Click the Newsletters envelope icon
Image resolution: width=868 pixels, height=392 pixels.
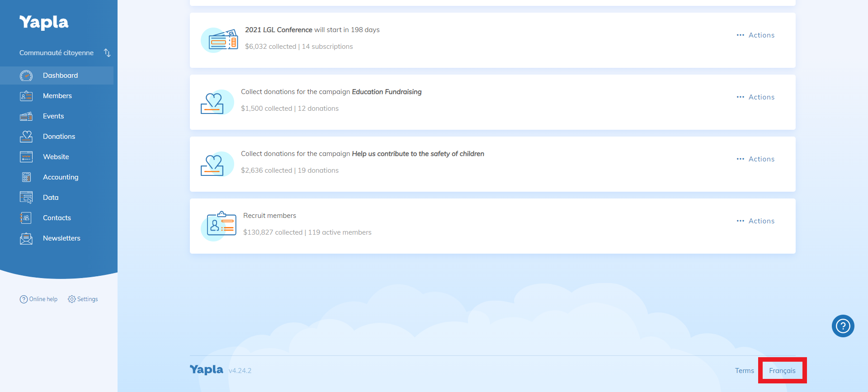click(x=26, y=238)
